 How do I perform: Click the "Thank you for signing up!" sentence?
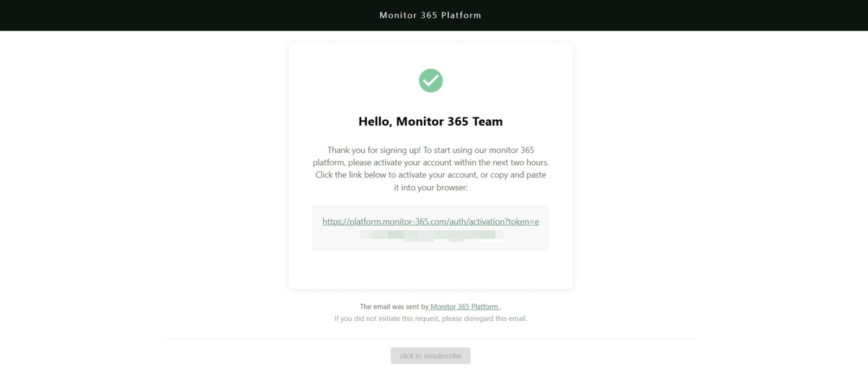coord(374,150)
